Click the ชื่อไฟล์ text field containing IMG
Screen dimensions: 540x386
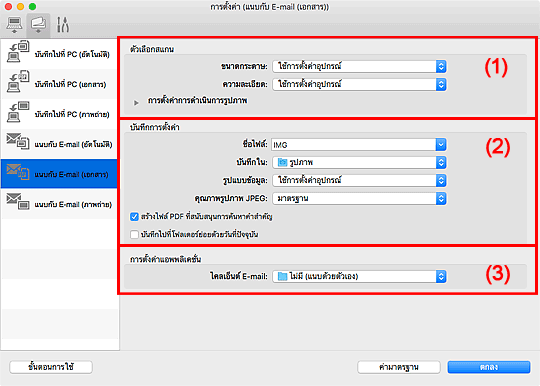(x=353, y=145)
